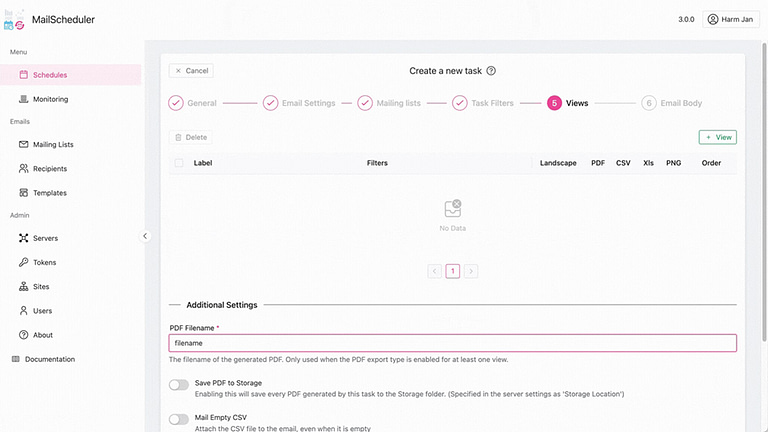Viewport: 768px width, 432px height.
Task: Toggle the Mail Empty CSV switch
Action: click(x=179, y=420)
